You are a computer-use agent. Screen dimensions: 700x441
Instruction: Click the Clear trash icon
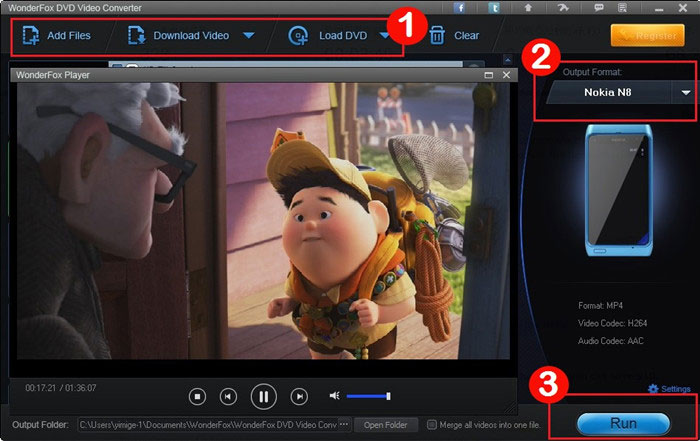click(437, 36)
